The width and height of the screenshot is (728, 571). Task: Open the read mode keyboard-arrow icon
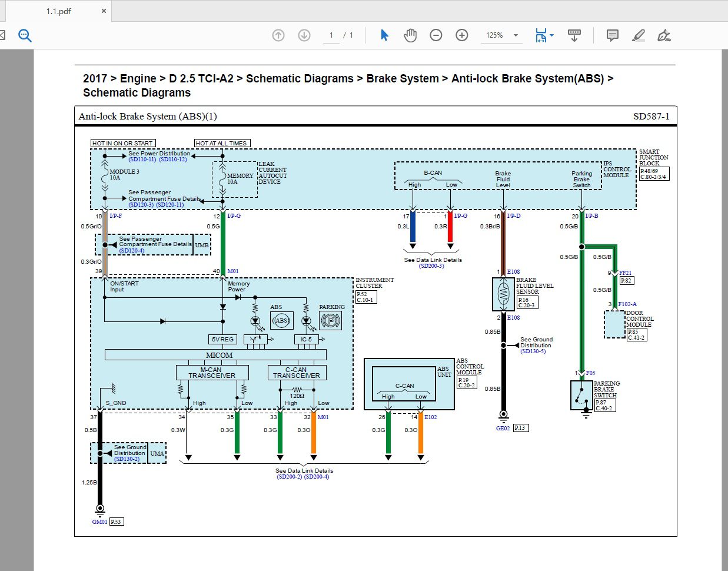[x=574, y=35]
